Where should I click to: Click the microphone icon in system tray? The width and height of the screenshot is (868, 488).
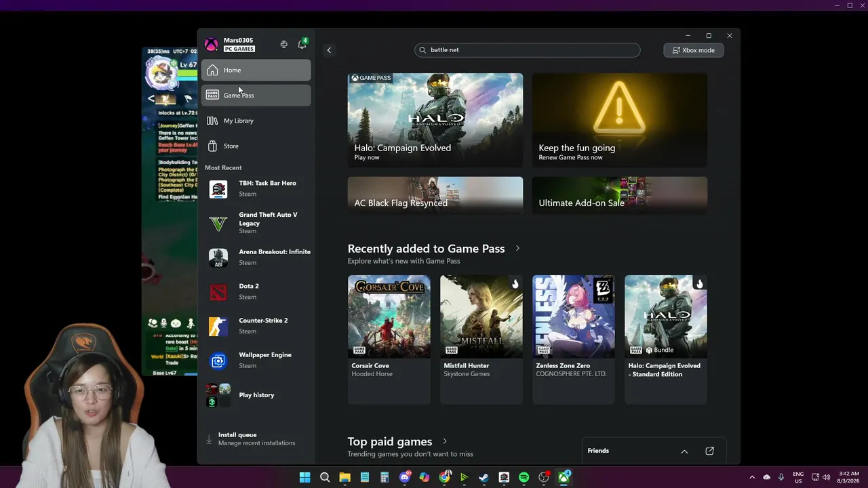click(781, 477)
